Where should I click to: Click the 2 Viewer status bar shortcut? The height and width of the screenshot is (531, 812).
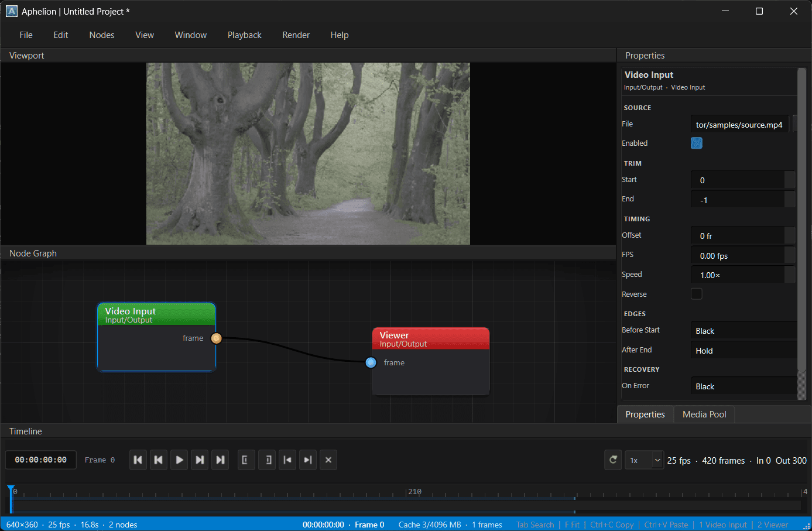[x=773, y=525]
